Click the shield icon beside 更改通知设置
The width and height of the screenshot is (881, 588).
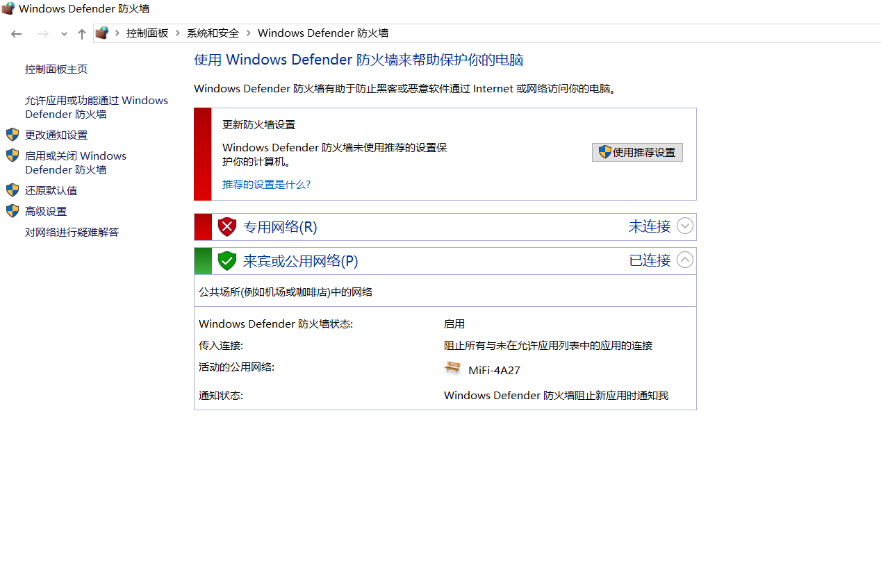(13, 135)
